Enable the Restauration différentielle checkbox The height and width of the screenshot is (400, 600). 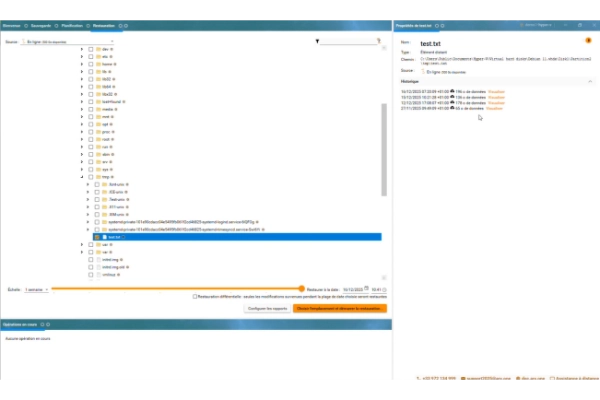click(x=194, y=296)
